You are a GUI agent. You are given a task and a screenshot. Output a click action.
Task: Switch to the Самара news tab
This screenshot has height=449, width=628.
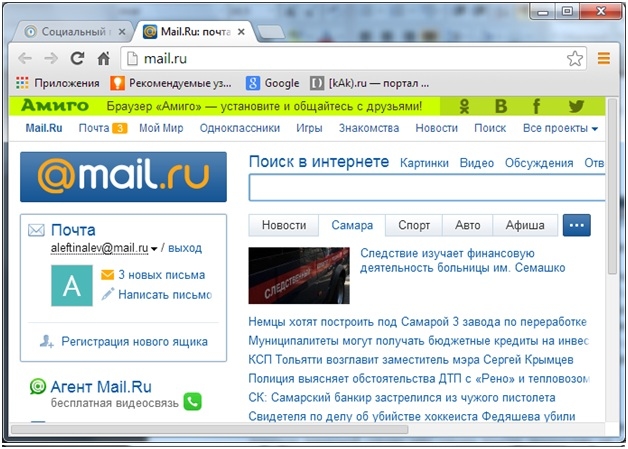pos(352,225)
